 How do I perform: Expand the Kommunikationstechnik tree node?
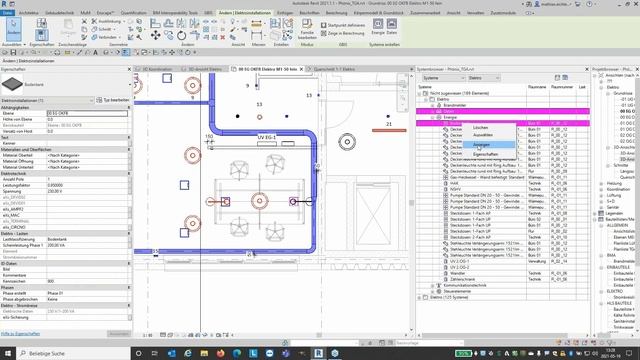(x=432, y=285)
